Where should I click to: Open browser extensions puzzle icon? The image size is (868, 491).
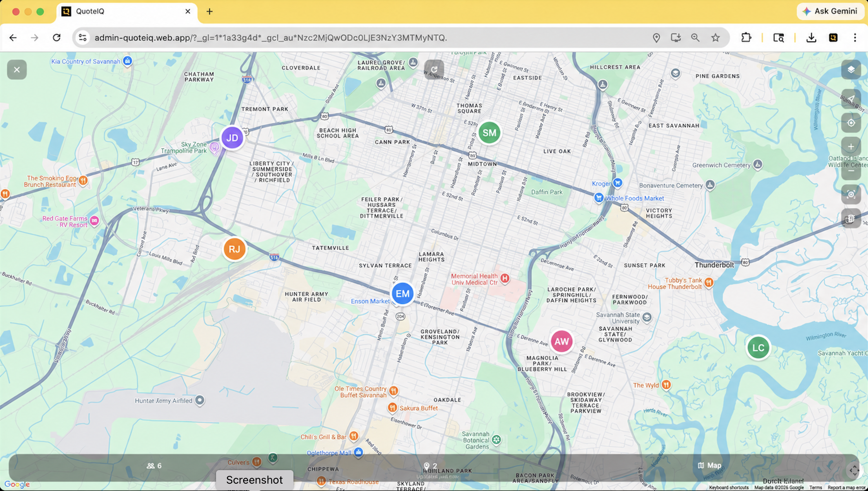[746, 38]
